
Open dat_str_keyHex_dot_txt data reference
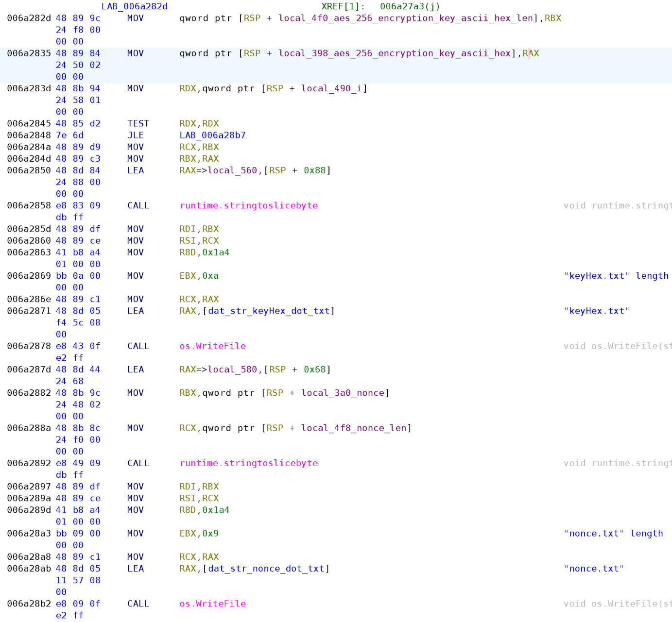269,311
